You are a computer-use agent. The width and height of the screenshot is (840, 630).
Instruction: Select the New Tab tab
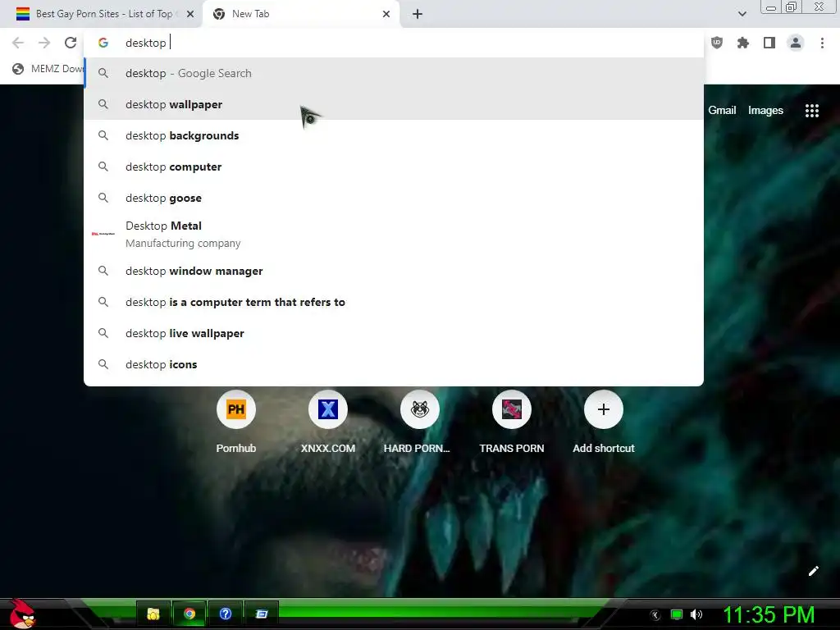coord(301,14)
